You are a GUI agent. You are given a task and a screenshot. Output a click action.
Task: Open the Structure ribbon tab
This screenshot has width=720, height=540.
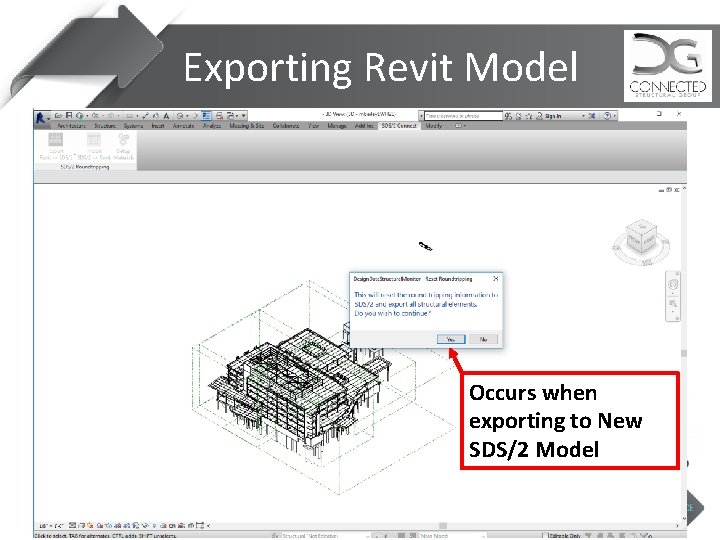[x=105, y=126]
